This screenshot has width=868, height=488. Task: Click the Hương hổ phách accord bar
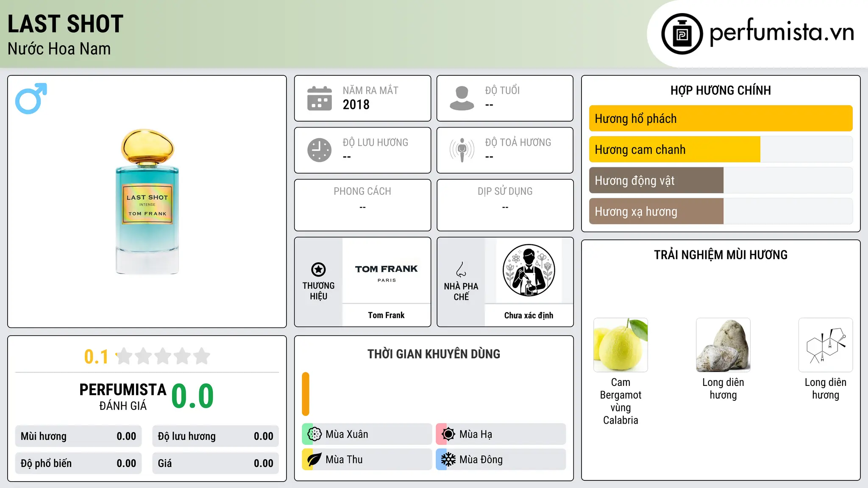tap(721, 119)
